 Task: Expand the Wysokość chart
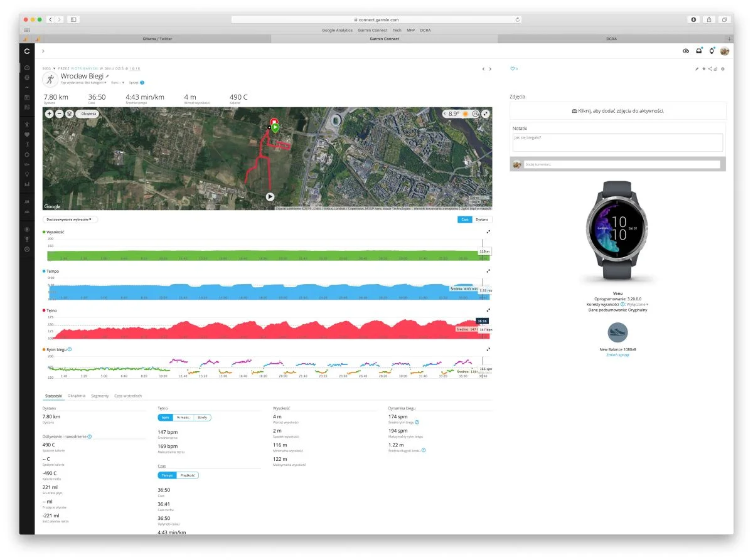pyautogui.click(x=488, y=231)
